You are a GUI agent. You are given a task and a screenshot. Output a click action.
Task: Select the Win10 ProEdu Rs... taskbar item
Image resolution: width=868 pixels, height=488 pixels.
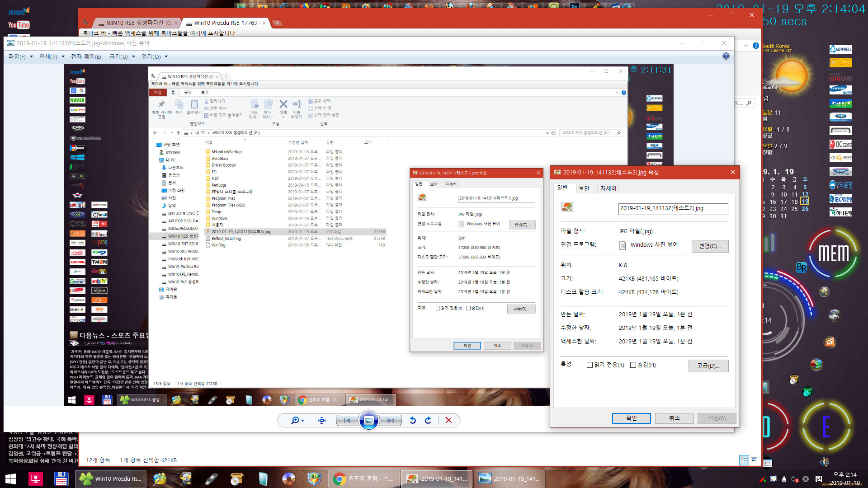click(x=111, y=479)
